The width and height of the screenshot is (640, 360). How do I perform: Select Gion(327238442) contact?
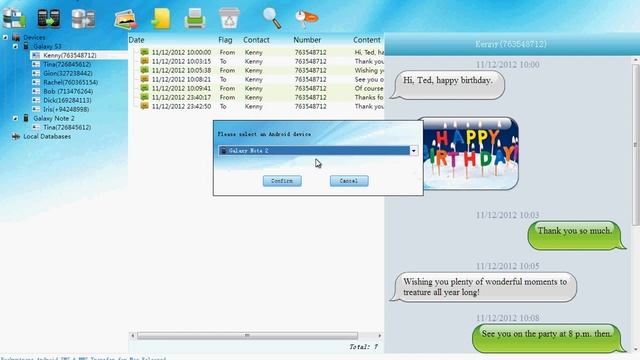tap(68, 73)
